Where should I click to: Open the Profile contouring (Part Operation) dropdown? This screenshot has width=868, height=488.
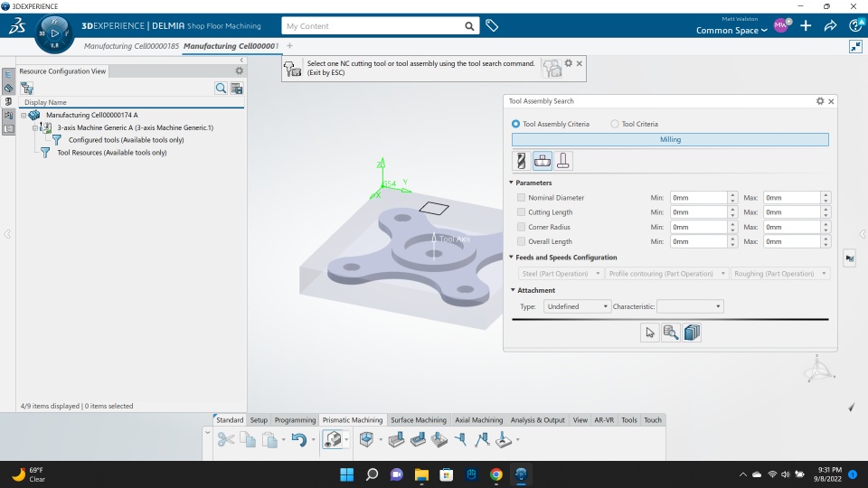coord(666,274)
